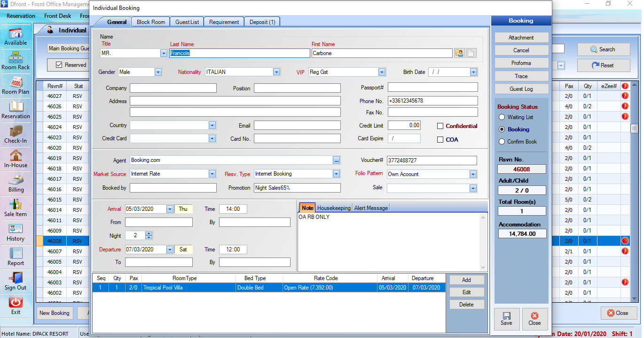
Task: Expand the Folio Pattern dropdown
Action: pos(473,175)
